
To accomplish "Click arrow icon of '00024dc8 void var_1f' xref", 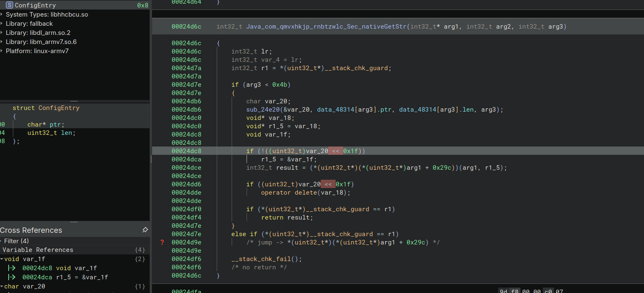I will [12, 268].
